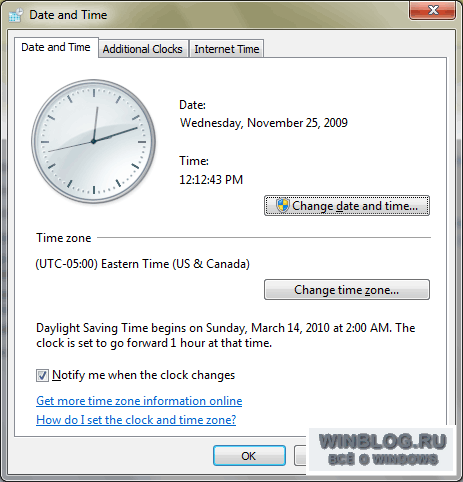Confirm with the OK button

click(249, 456)
